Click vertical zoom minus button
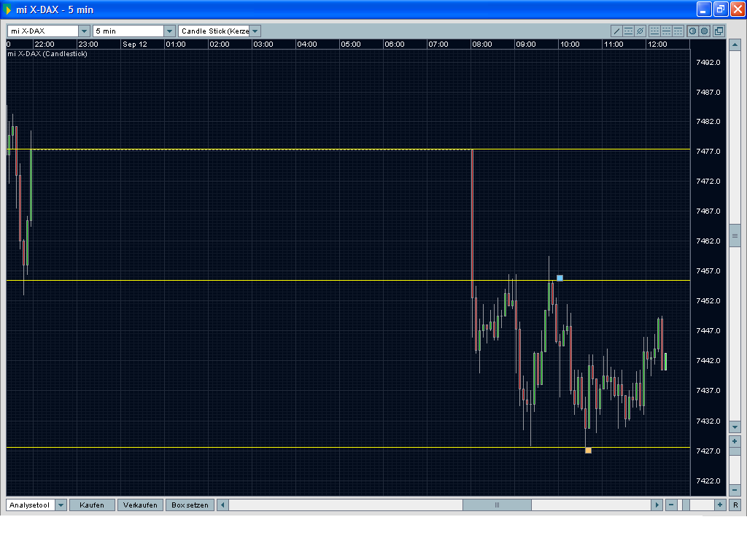The image size is (747, 560). tap(735, 490)
